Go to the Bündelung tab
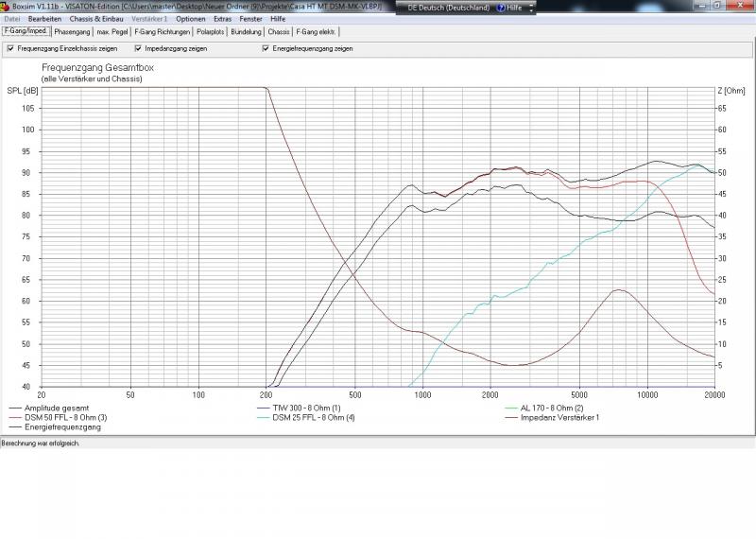Screen dimensions: 756x539 (x=247, y=31)
